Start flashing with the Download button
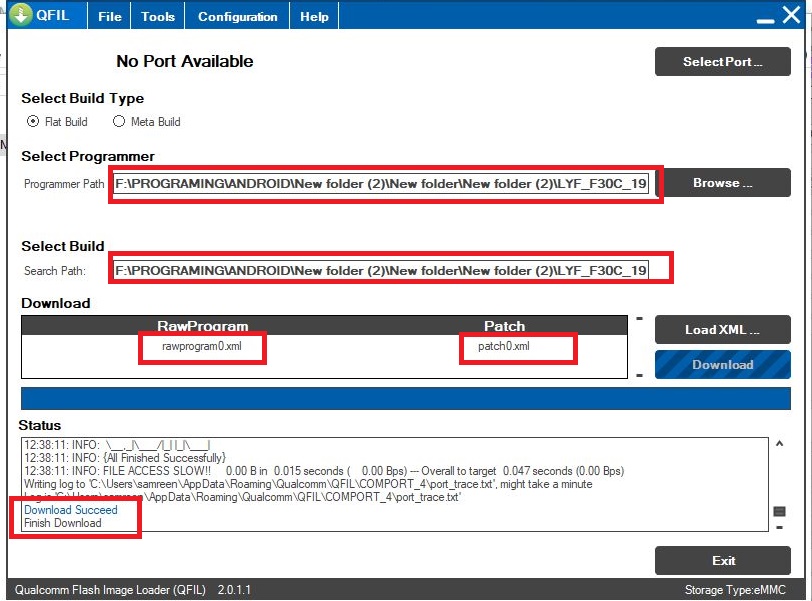Image resolution: width=812 pixels, height=601 pixels. coord(722,364)
